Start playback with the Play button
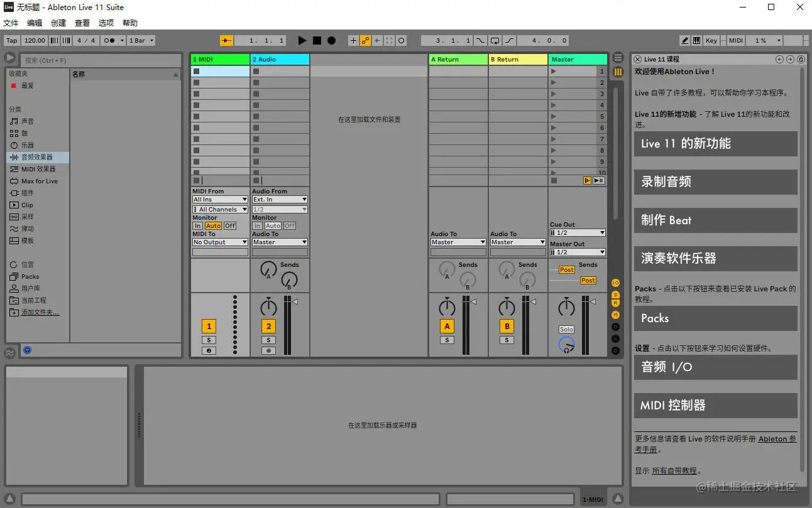Screen dimensions: 812x508 (x=302, y=40)
